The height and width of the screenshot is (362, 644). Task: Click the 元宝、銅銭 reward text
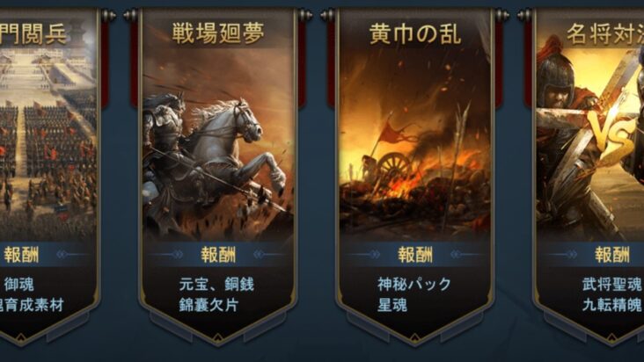tap(216, 284)
